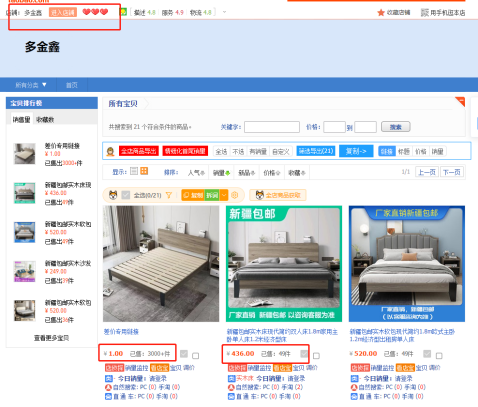Click the green 拆词 button
The width and height of the screenshot is (478, 407).
pyautogui.click(x=212, y=195)
